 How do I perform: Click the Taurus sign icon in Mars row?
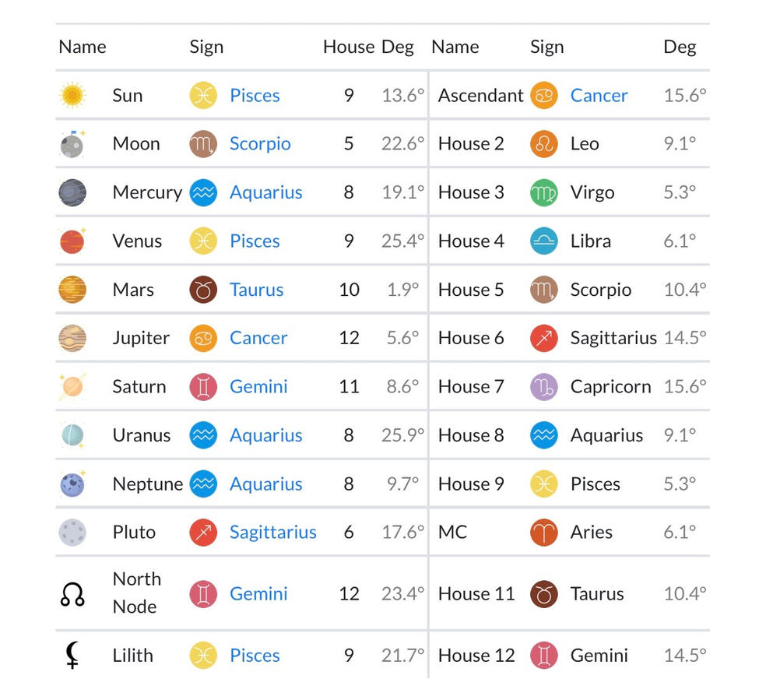point(203,290)
